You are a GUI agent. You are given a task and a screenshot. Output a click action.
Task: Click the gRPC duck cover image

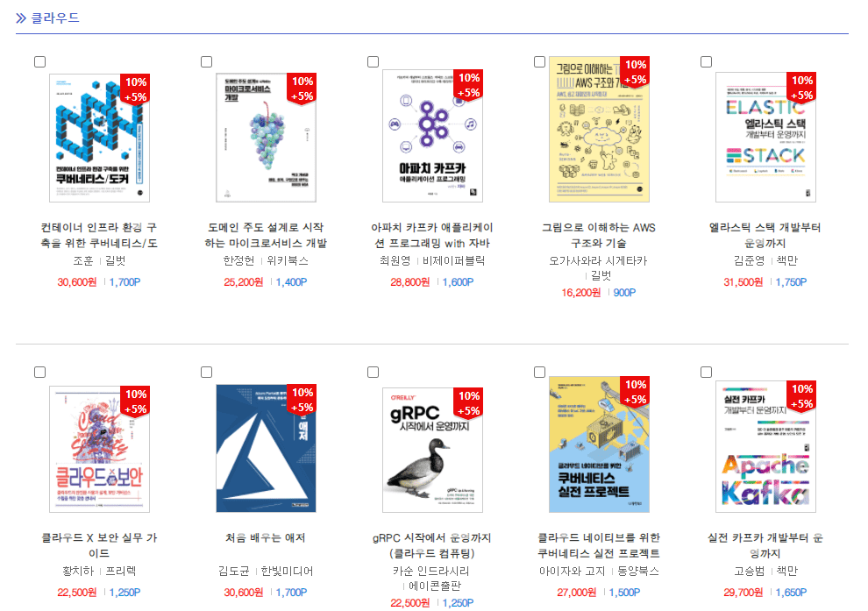[x=433, y=451]
